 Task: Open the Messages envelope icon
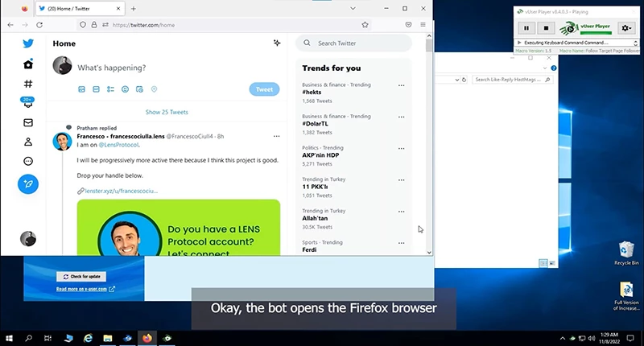[28, 122]
